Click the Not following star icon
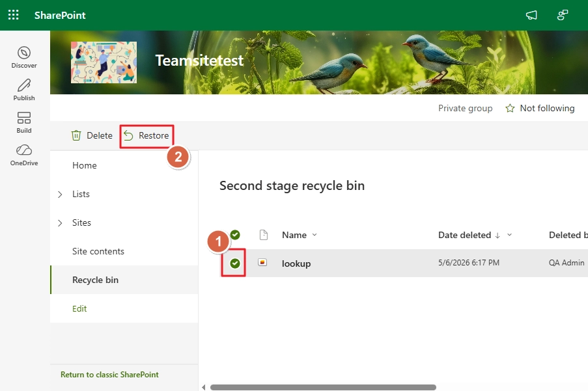 (x=510, y=108)
